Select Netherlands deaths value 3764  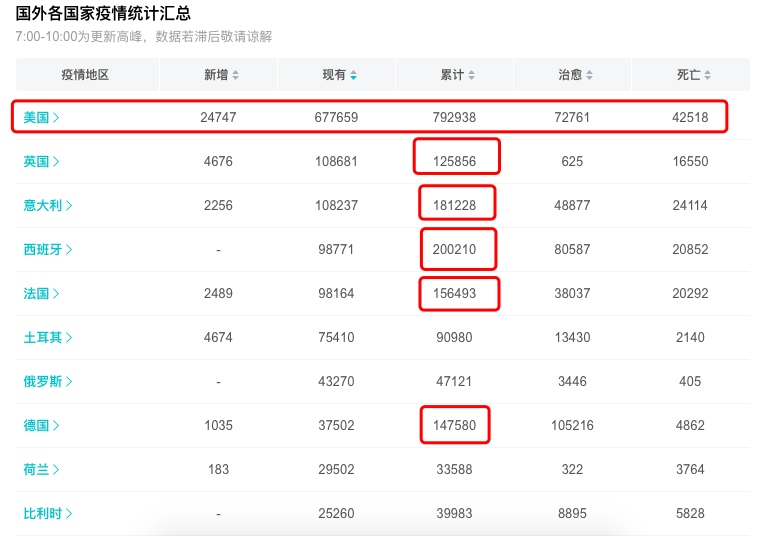pyautogui.click(x=690, y=469)
